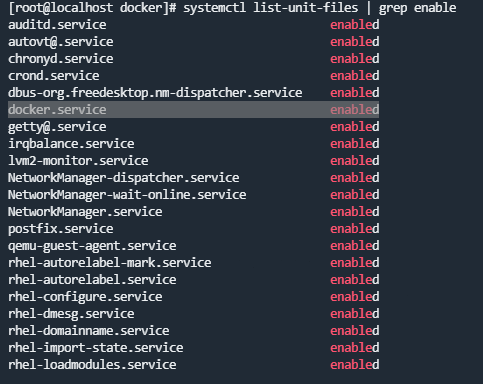
Task: Click rhel-domainname.service entry
Action: [89, 331]
